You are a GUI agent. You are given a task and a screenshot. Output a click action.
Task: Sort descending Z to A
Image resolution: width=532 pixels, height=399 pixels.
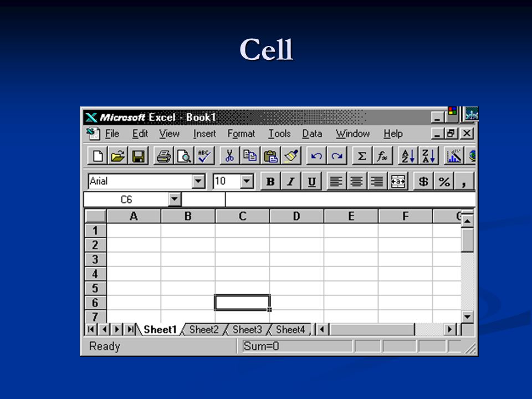pyautogui.click(x=428, y=156)
